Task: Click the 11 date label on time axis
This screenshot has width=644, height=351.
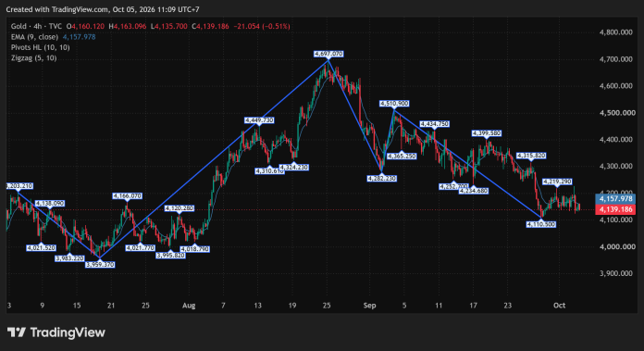Action: pos(439,306)
